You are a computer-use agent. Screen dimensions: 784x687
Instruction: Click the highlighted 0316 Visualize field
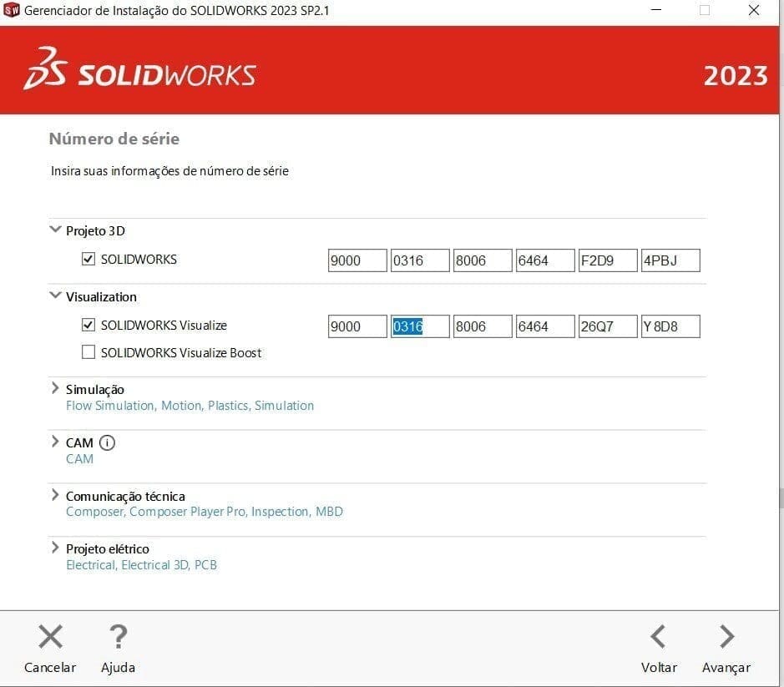pyautogui.click(x=420, y=326)
